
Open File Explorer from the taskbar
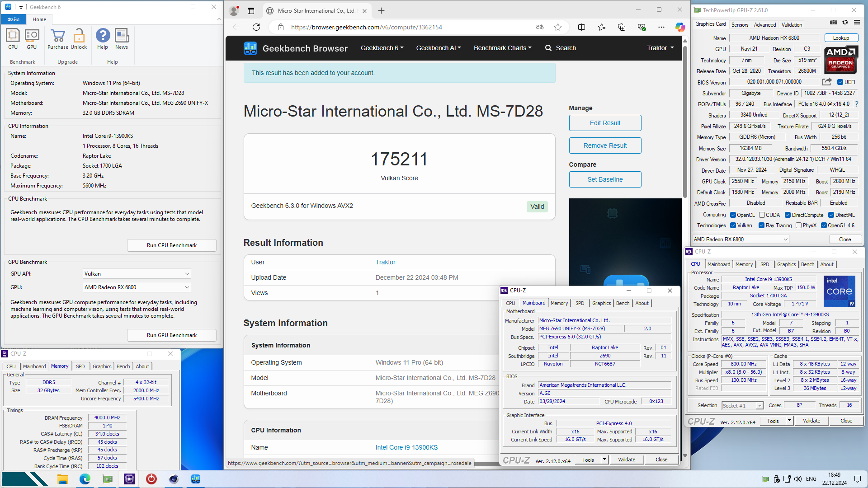tap(63, 479)
